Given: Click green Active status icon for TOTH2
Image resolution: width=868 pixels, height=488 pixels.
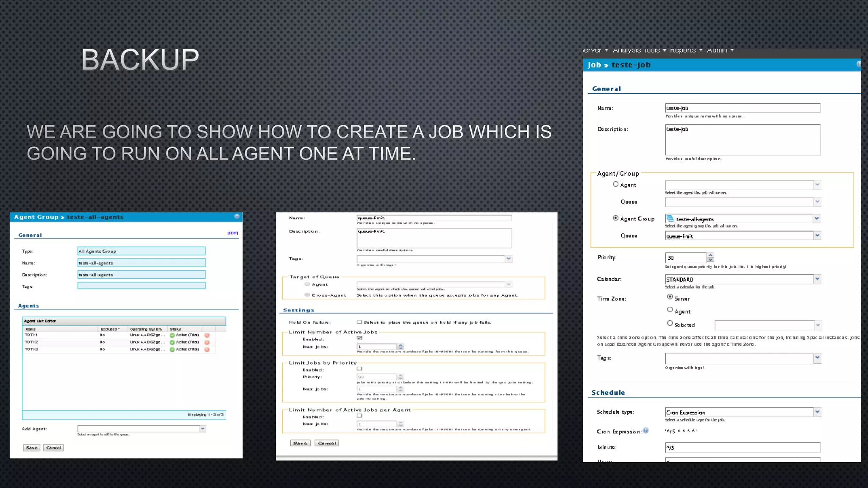Looking at the screenshot, I should pos(172,342).
